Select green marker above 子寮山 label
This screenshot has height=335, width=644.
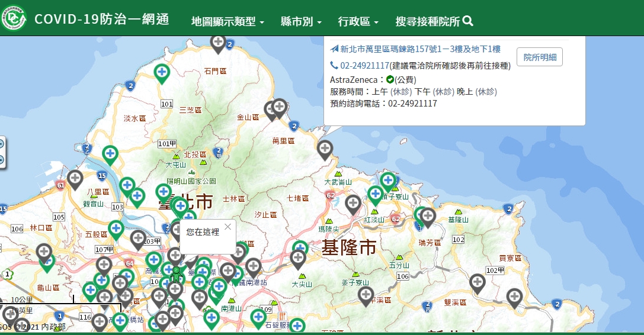[388, 182]
